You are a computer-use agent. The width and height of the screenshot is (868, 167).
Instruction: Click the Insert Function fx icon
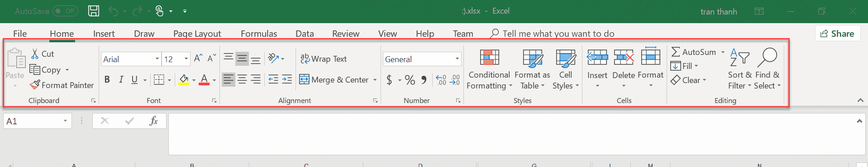click(x=153, y=121)
